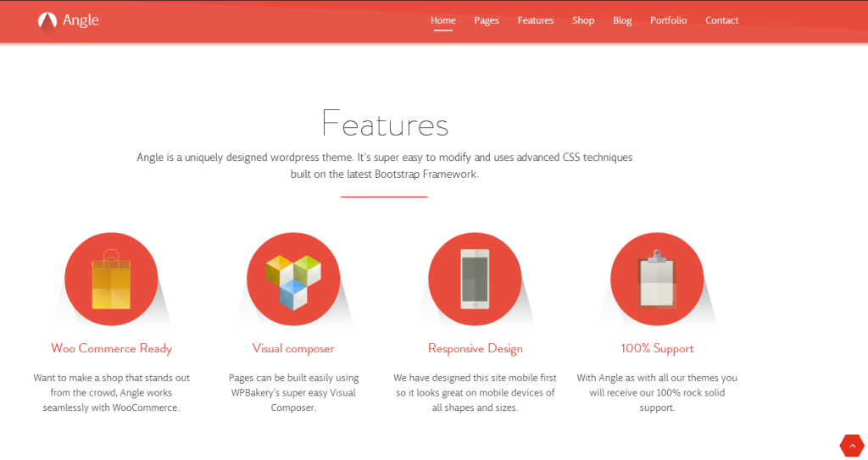Screen dimensions: 868x460
Task: Click the clipboard 100% Support icon
Action: pyautogui.click(x=657, y=279)
